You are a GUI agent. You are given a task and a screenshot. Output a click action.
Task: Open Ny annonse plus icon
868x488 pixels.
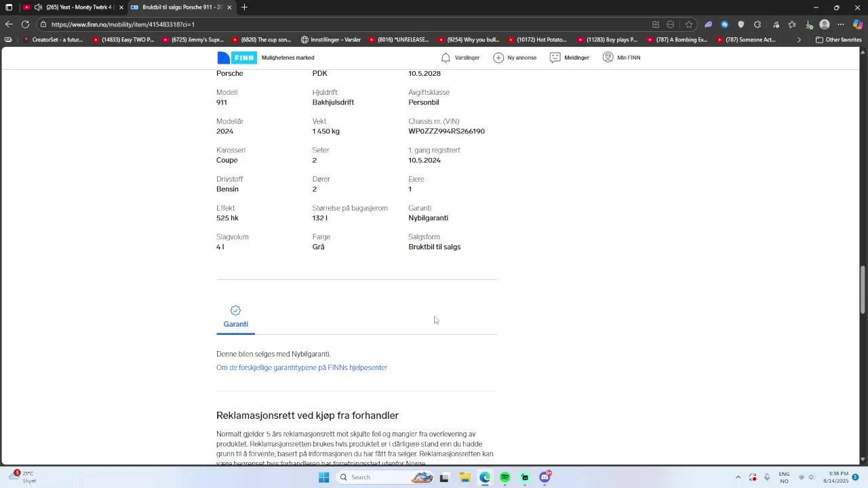pos(515,58)
